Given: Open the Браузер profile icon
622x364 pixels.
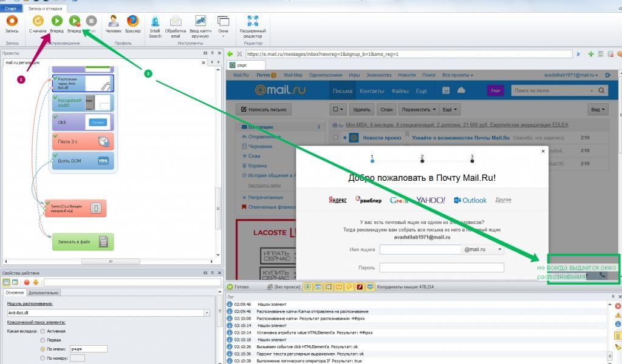Looking at the screenshot, I should coord(132,24).
